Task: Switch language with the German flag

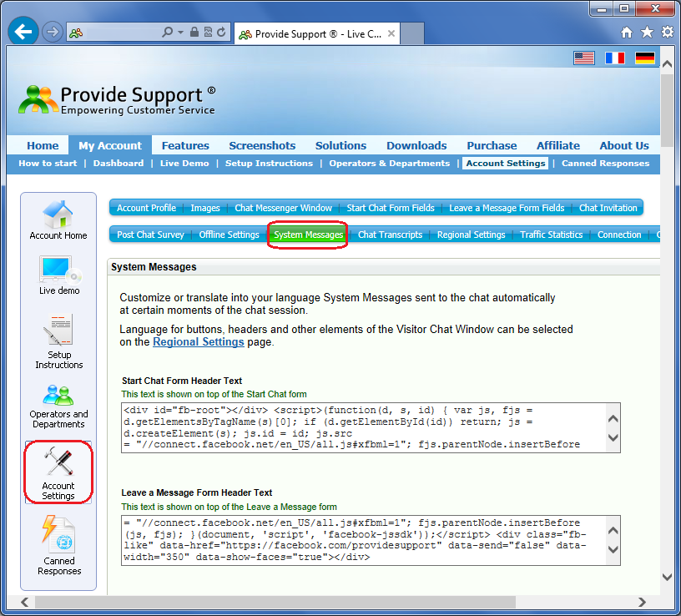Action: [645, 58]
